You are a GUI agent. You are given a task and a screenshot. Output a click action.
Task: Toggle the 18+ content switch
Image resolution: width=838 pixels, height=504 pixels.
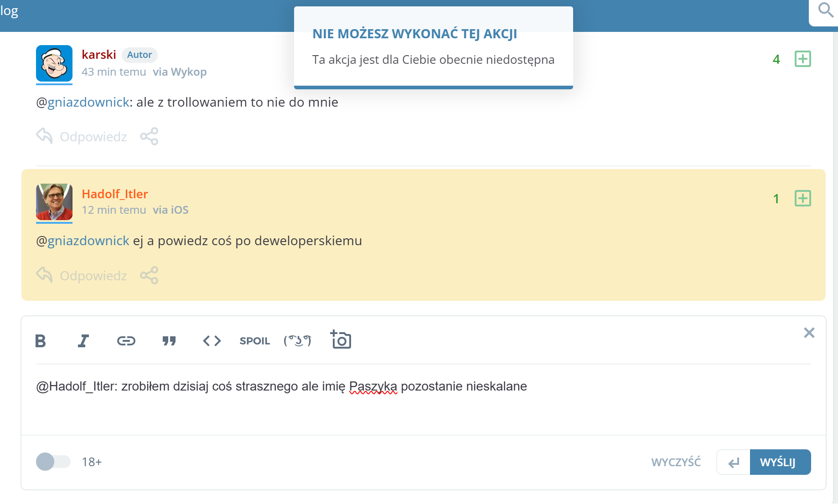click(x=53, y=462)
